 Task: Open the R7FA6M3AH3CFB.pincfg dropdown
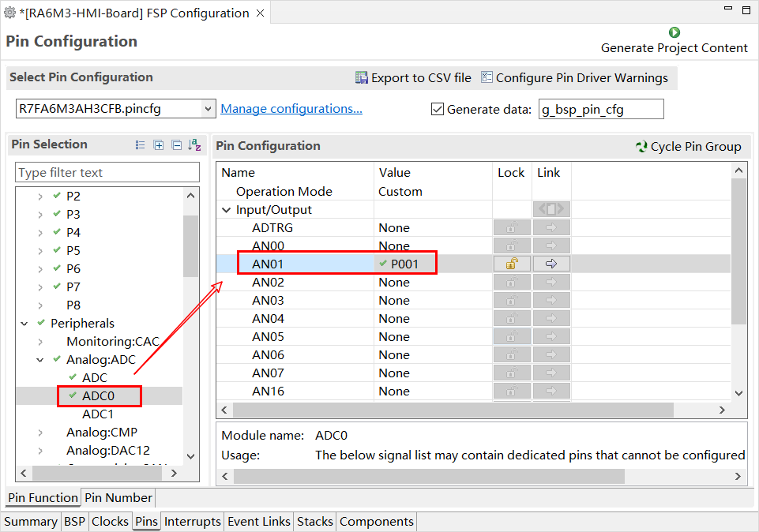[208, 109]
